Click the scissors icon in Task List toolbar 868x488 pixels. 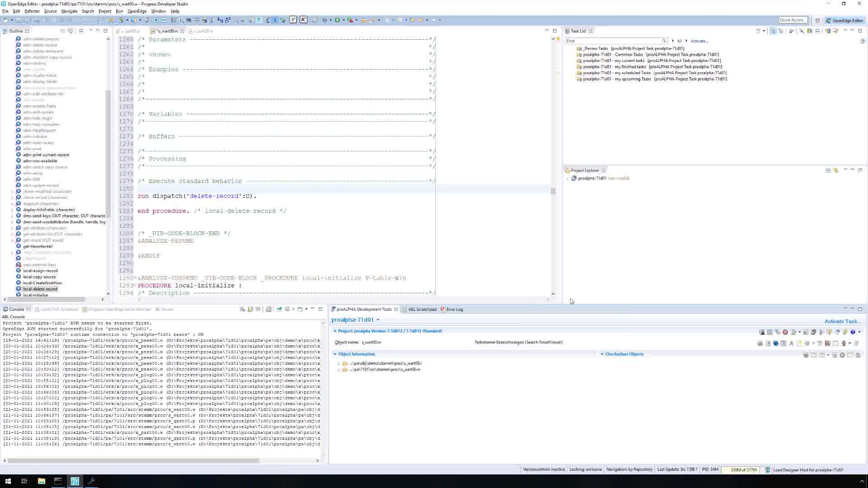tap(802, 31)
